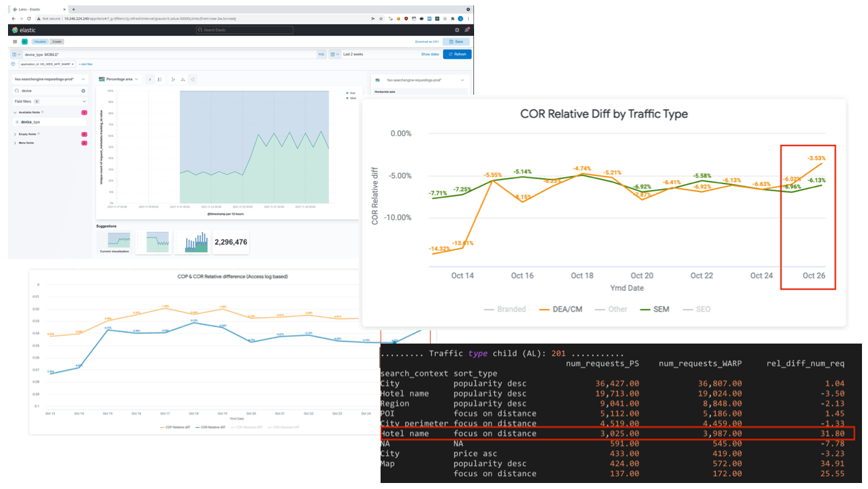868x489 pixels.
Task: Click the filter options icon left of the filter pill
Action: 13,64
